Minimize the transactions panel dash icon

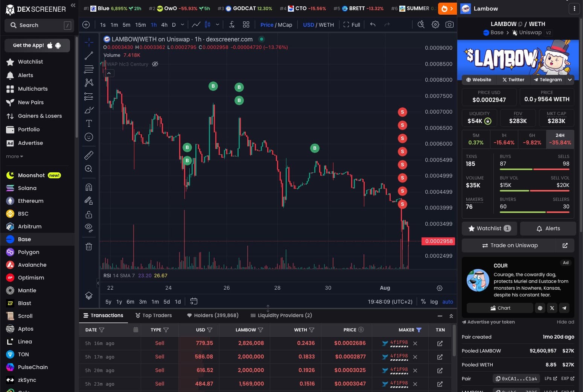click(x=440, y=316)
